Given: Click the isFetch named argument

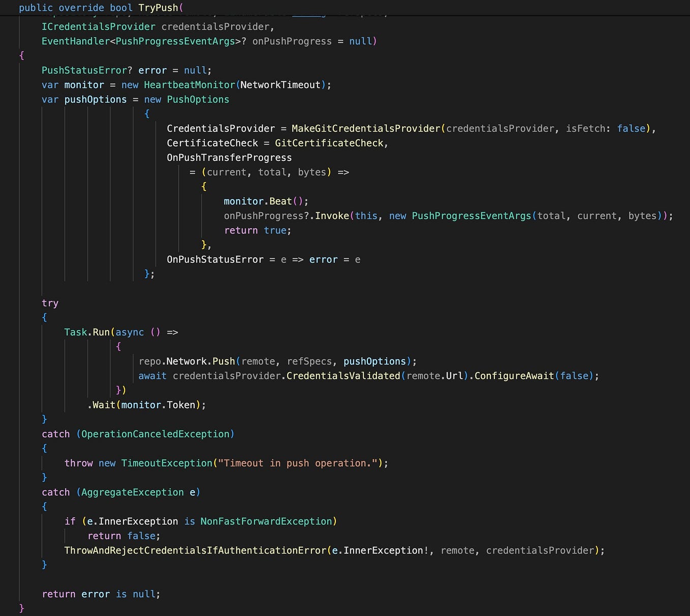Looking at the screenshot, I should coord(586,128).
